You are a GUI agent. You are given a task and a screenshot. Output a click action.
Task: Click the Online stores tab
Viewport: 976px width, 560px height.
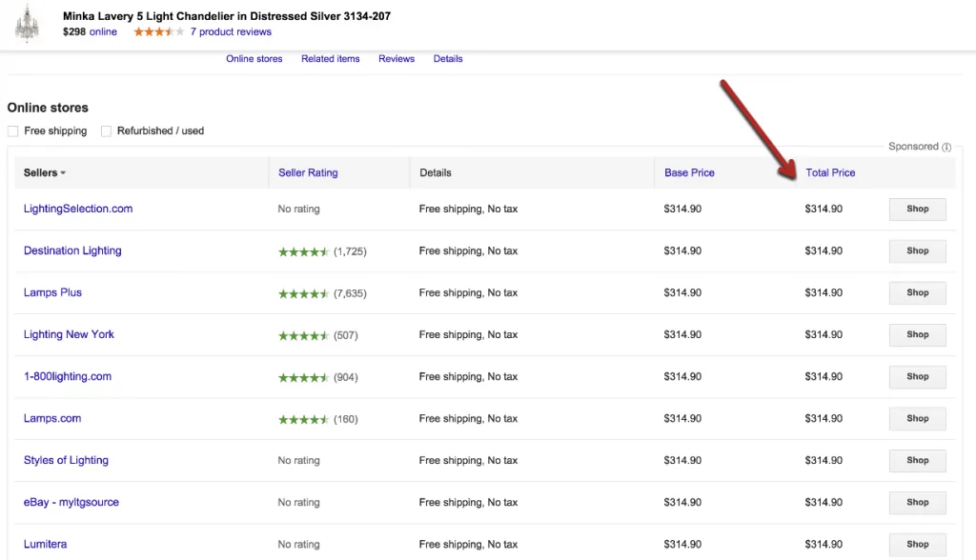pos(254,58)
